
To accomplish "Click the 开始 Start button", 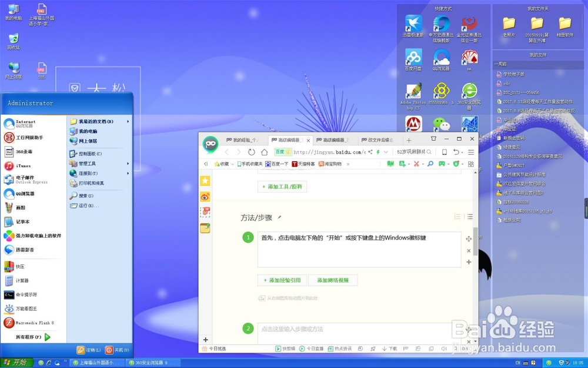I will tap(16, 362).
